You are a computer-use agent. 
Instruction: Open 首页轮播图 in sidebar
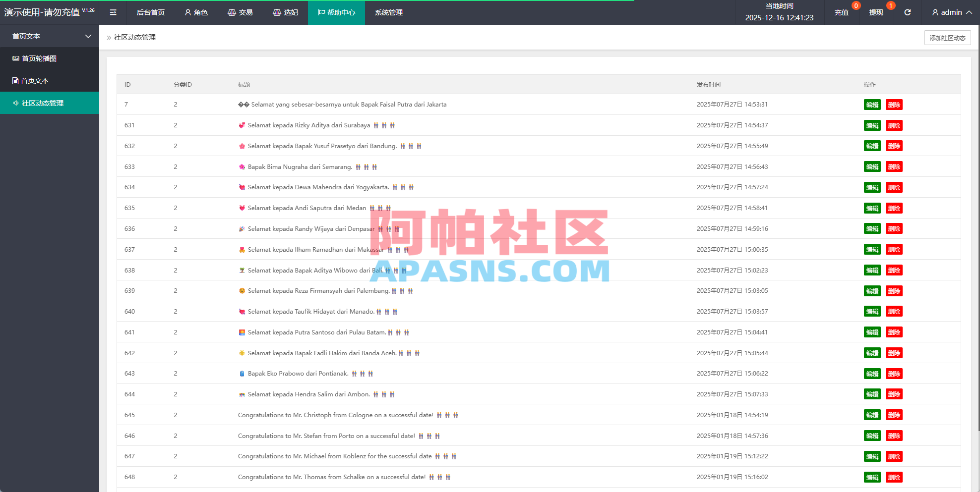click(x=50, y=58)
